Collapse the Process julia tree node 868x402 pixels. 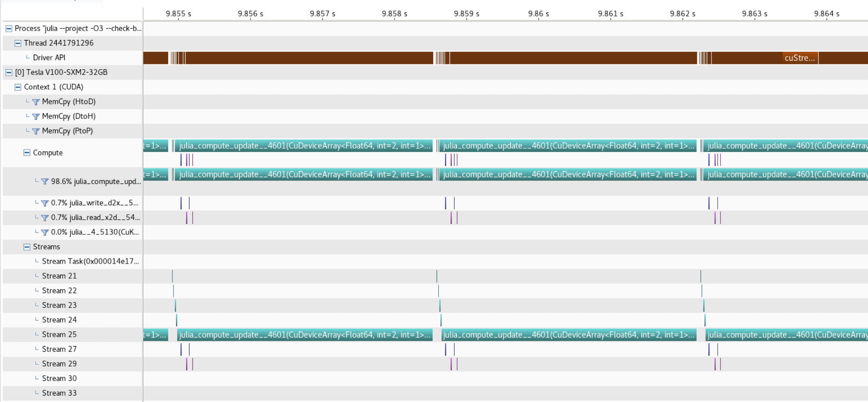pos(9,28)
